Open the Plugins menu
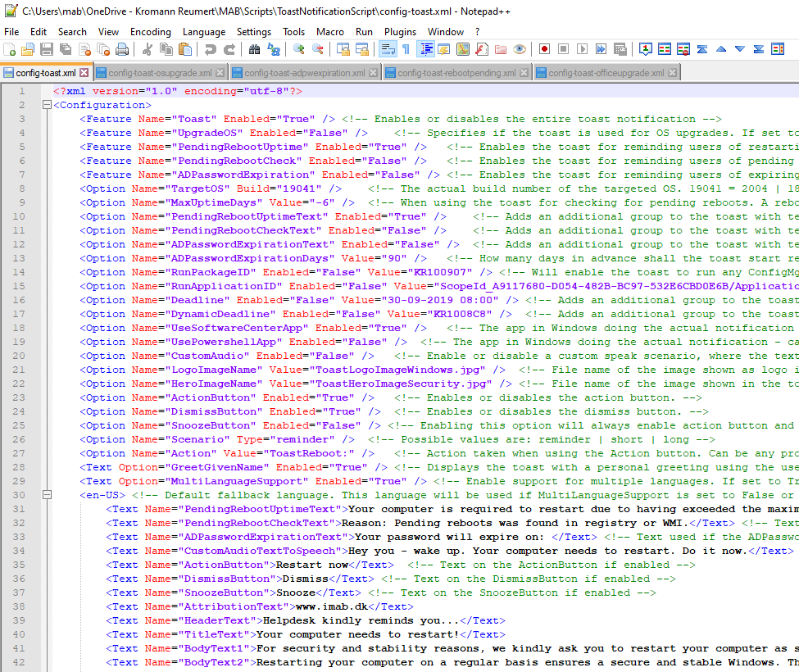 [x=400, y=32]
